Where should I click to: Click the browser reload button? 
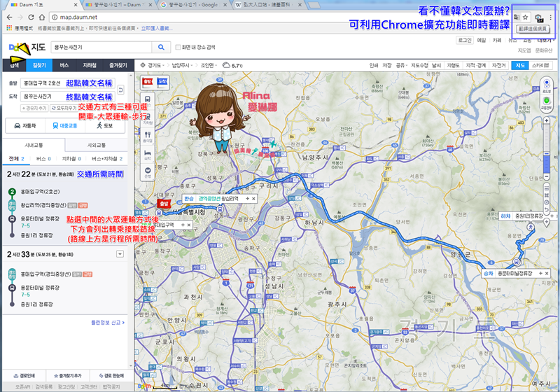tap(31, 17)
